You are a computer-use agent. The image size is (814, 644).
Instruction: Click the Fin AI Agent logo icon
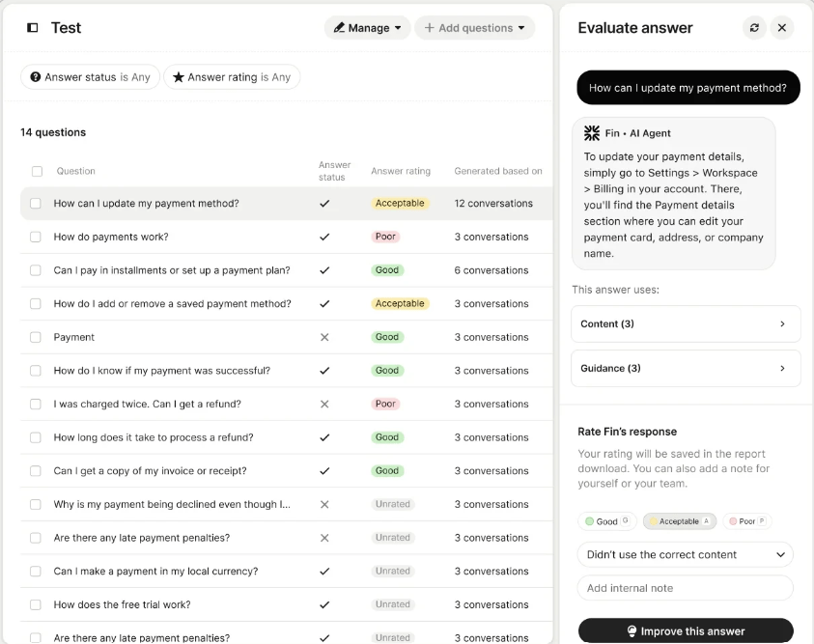tap(592, 133)
